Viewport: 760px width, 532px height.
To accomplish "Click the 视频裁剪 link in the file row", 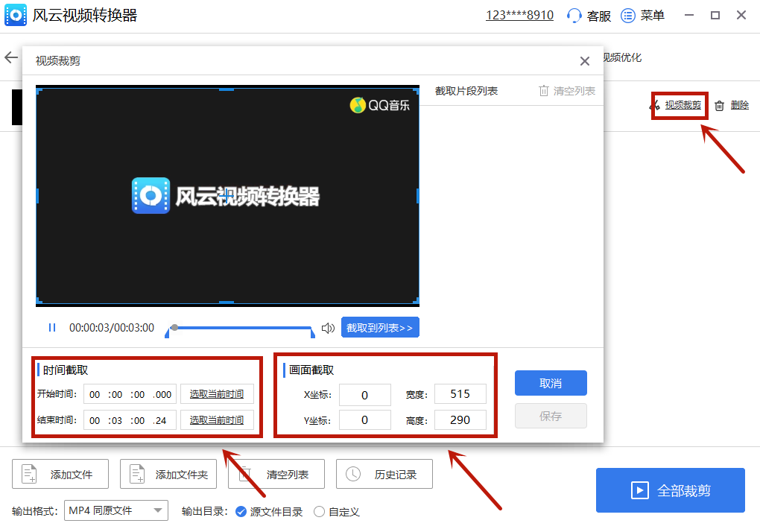I will pyautogui.click(x=683, y=105).
